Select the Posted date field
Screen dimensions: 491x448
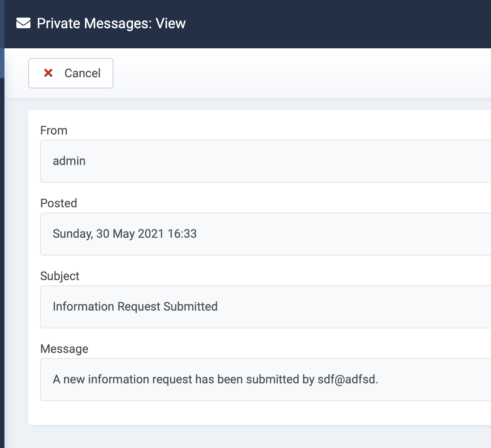266,234
